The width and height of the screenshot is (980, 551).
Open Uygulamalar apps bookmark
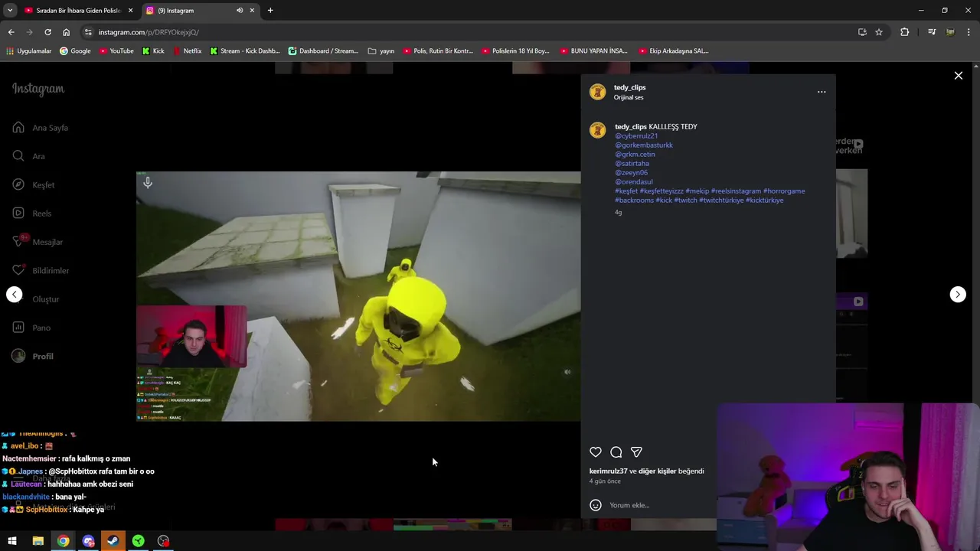[x=28, y=51]
